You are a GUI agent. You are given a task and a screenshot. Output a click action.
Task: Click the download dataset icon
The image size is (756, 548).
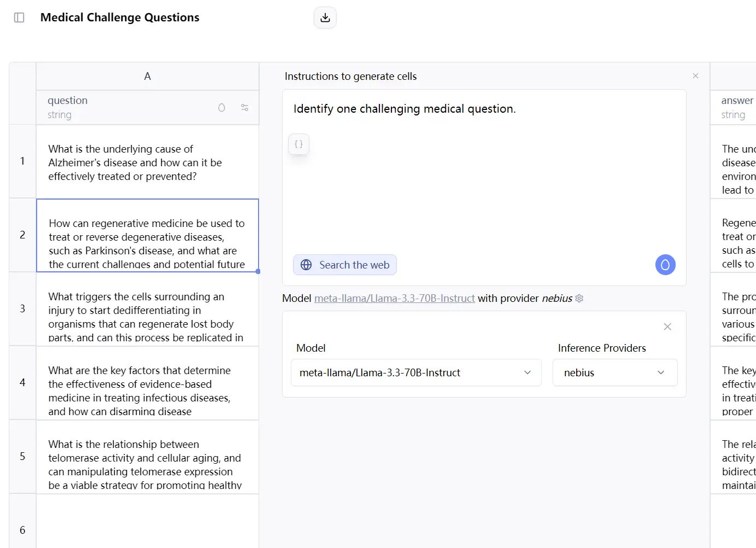(325, 18)
